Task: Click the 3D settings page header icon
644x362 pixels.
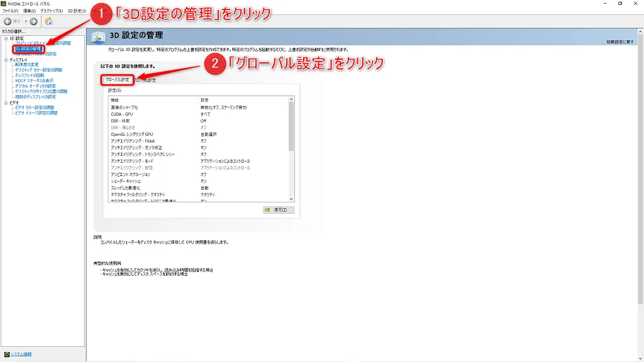Action: 99,36
